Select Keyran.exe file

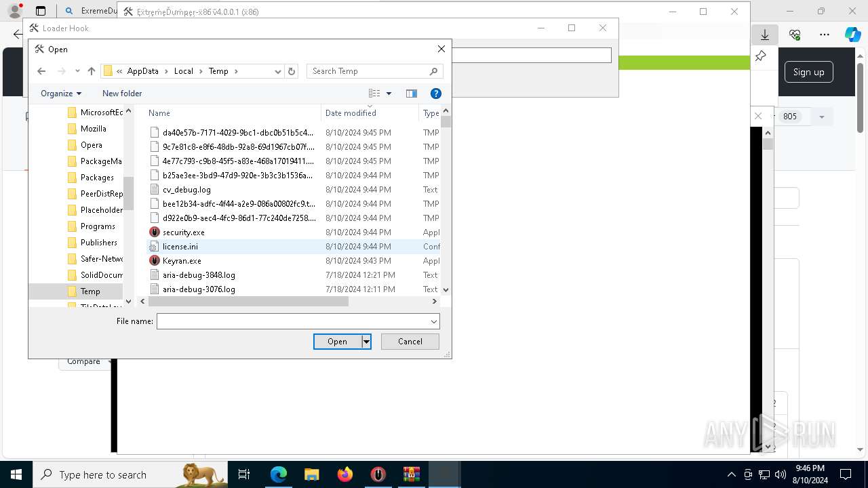click(182, 261)
